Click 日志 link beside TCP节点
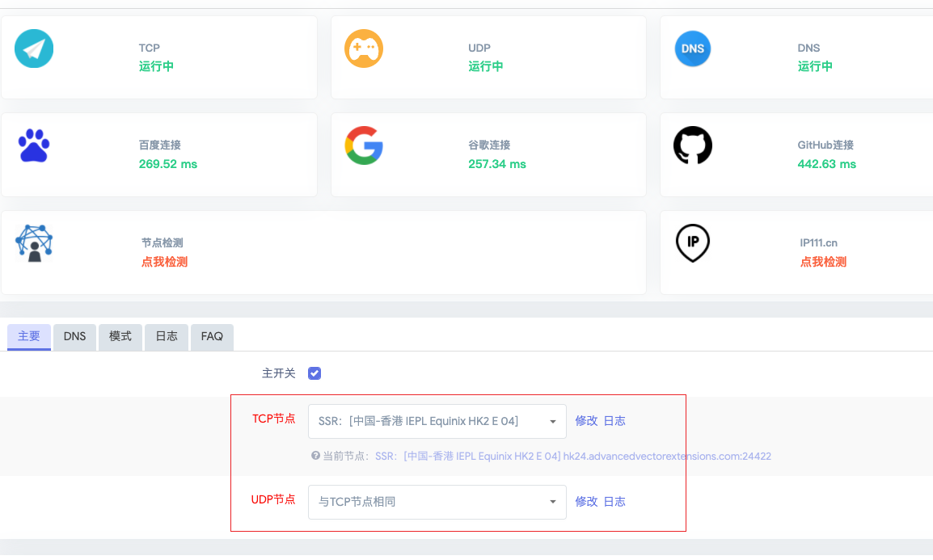The width and height of the screenshot is (933, 560). (614, 422)
